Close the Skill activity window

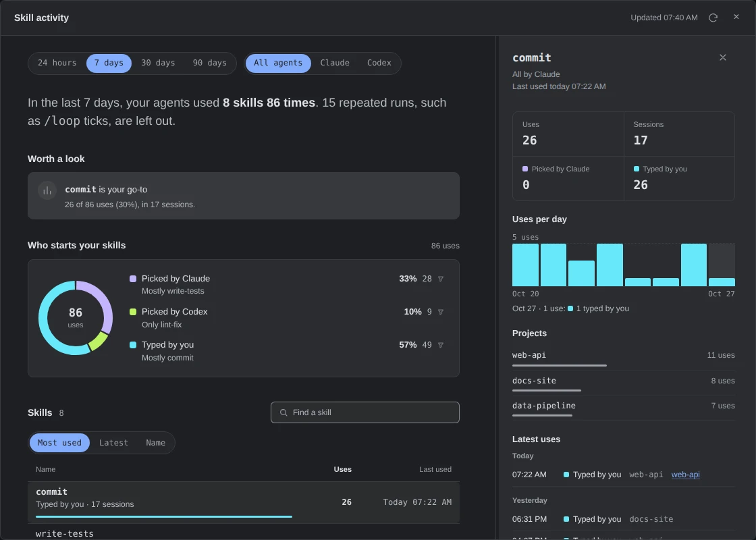pyautogui.click(x=736, y=17)
